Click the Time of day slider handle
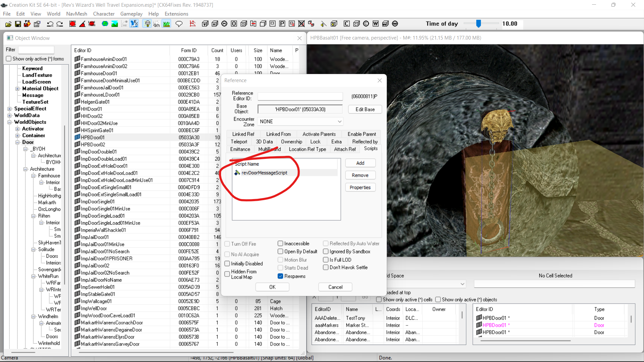The height and width of the screenshot is (362, 644). (479, 23)
